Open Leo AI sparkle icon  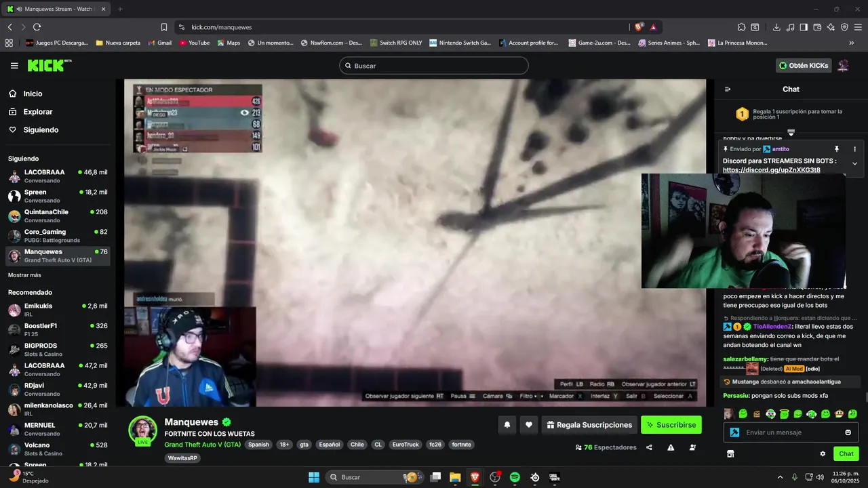pyautogui.click(x=831, y=27)
